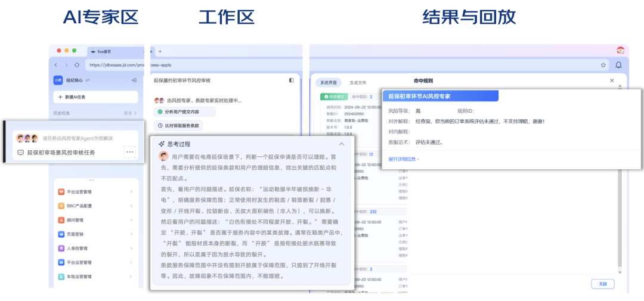644x301 pixels.
Task: Click the 命中规则 panel title
Action: click(423, 80)
